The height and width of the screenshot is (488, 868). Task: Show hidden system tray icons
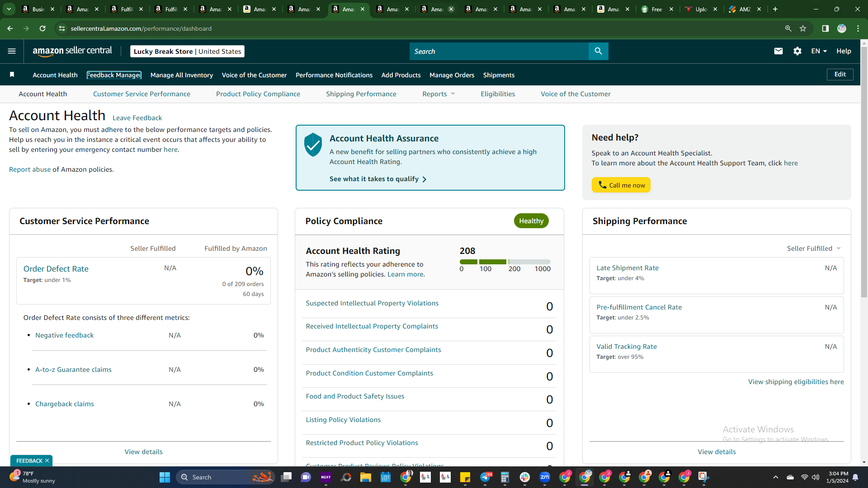776,477
